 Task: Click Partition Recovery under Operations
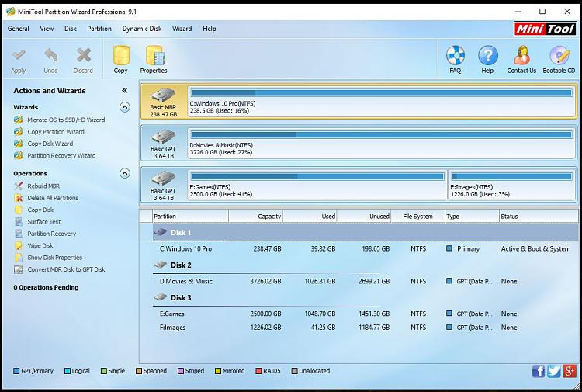click(x=51, y=234)
